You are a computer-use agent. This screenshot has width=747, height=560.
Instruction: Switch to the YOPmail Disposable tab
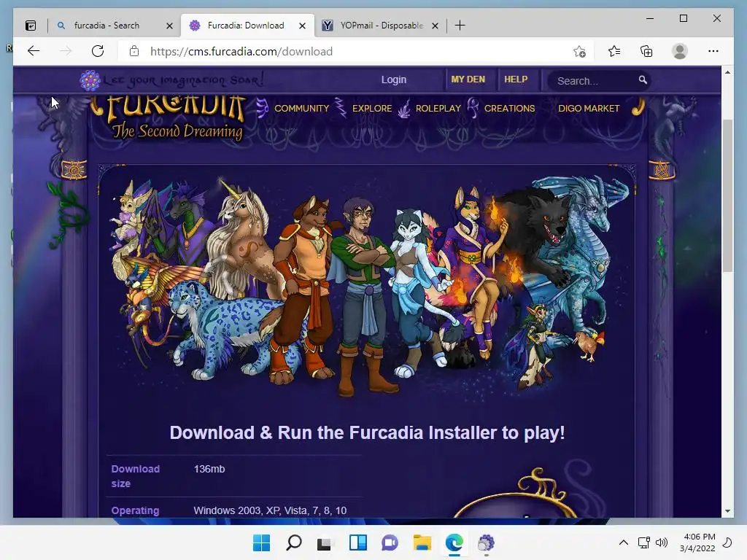[x=381, y=26]
